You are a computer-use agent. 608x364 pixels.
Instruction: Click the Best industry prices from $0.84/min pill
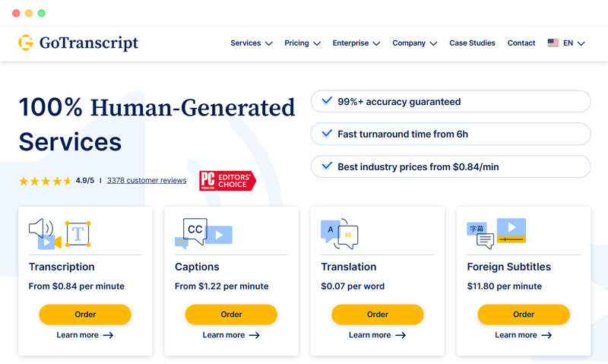451,166
